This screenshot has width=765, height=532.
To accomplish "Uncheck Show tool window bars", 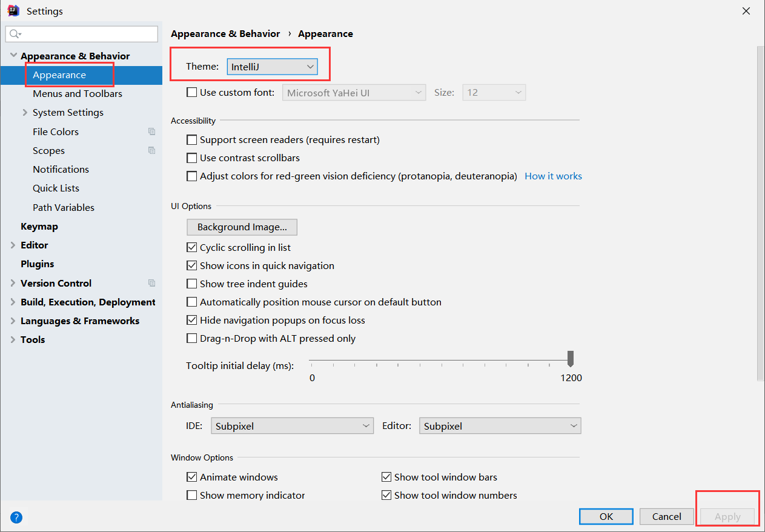I will [x=386, y=477].
